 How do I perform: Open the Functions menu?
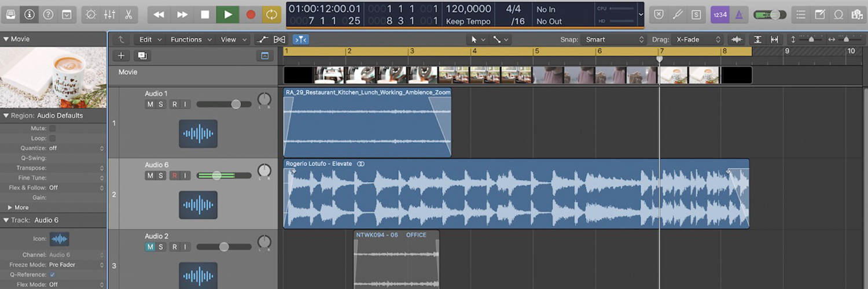coord(186,39)
